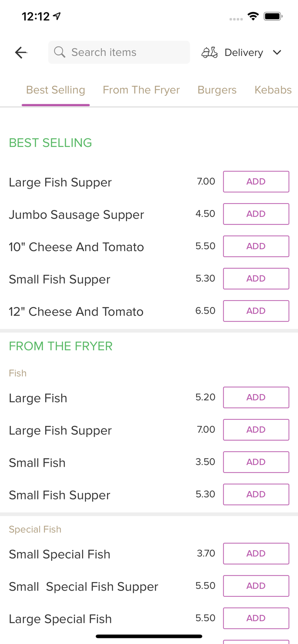298x644 pixels.
Task: Add the 10" Cheese And Tomato pizza
Action: [256, 246]
